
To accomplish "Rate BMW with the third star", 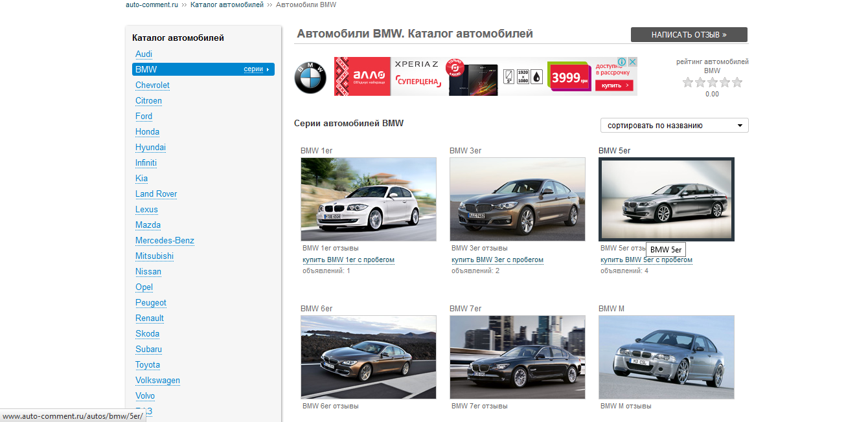I will click(713, 82).
